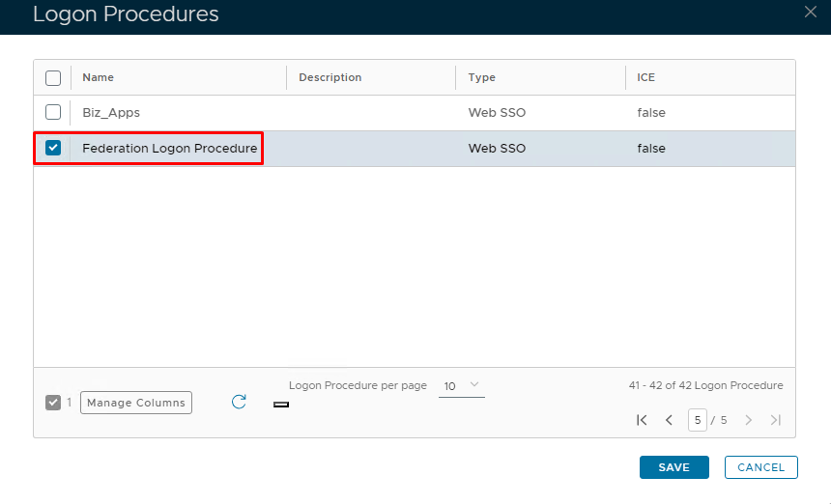Select the Biz_Apps row name

pyautogui.click(x=111, y=112)
